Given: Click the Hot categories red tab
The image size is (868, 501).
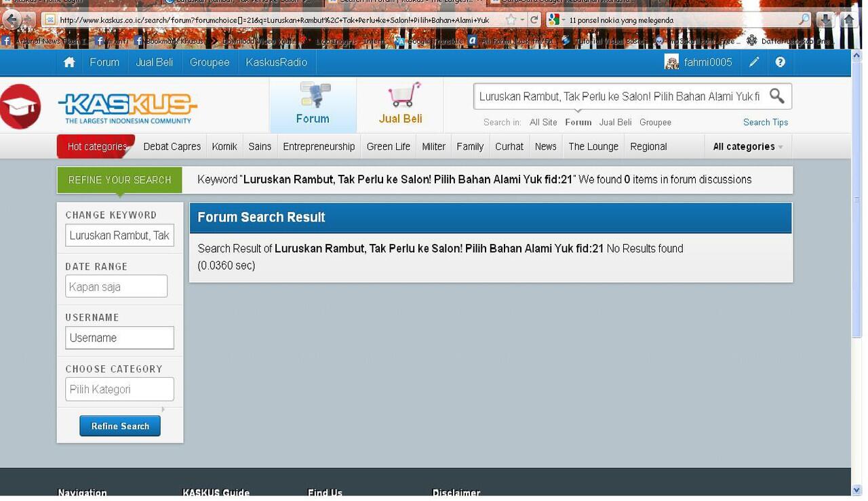Looking at the screenshot, I should click(x=96, y=146).
